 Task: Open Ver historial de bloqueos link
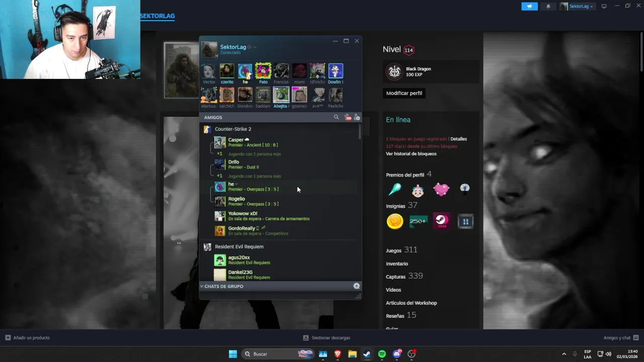411,154
